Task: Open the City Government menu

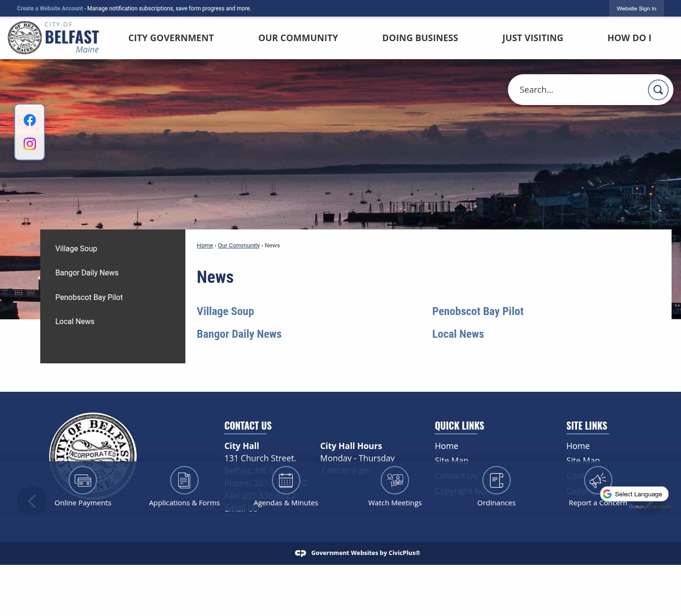Action: coord(171,38)
